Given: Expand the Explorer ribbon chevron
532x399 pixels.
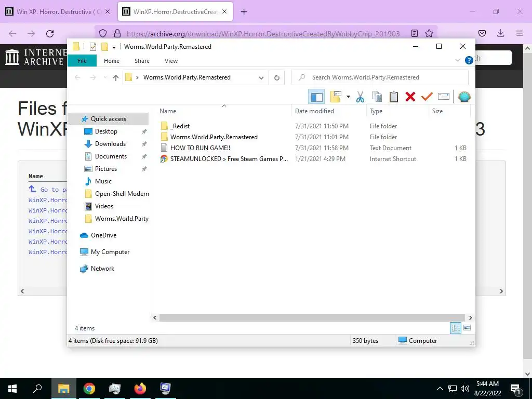Looking at the screenshot, I should point(457,60).
